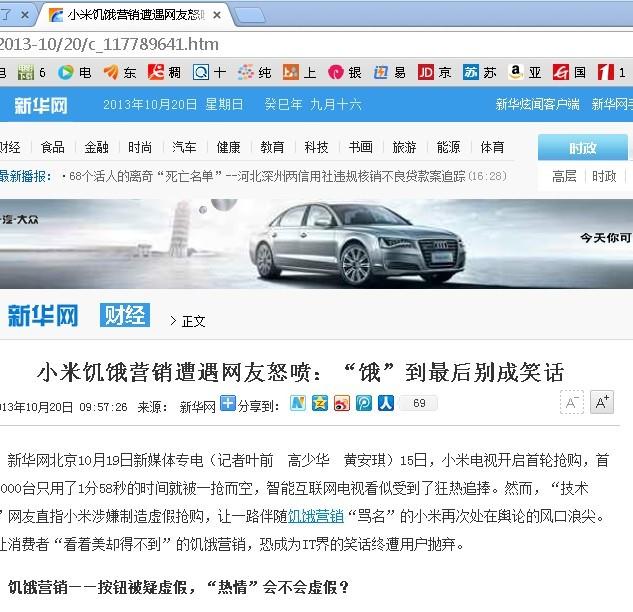Share article to Qzone star icon
633x612 pixels.
tap(320, 403)
